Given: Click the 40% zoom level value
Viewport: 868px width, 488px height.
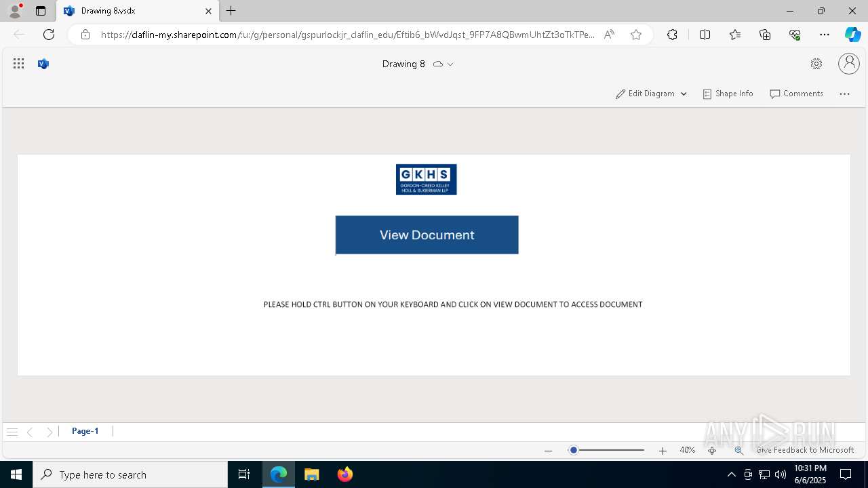Looking at the screenshot, I should [x=688, y=450].
